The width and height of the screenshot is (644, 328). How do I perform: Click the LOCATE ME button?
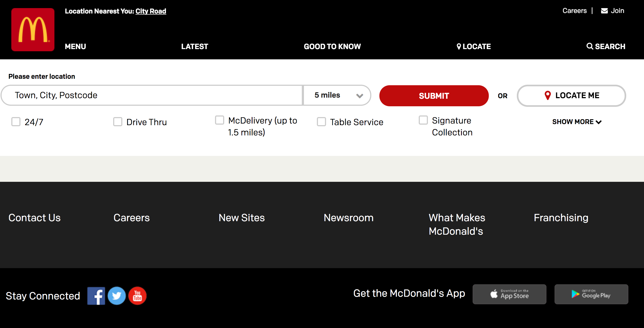click(572, 96)
